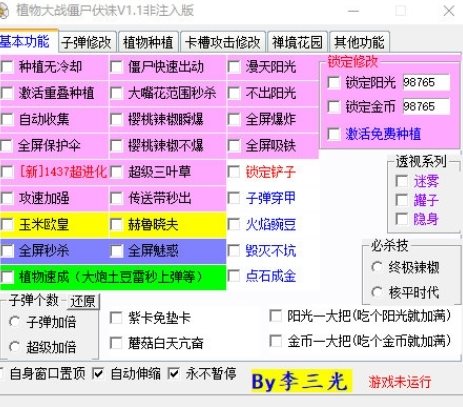Check the 锁定铲子 box
463x407 pixels.
(x=234, y=172)
